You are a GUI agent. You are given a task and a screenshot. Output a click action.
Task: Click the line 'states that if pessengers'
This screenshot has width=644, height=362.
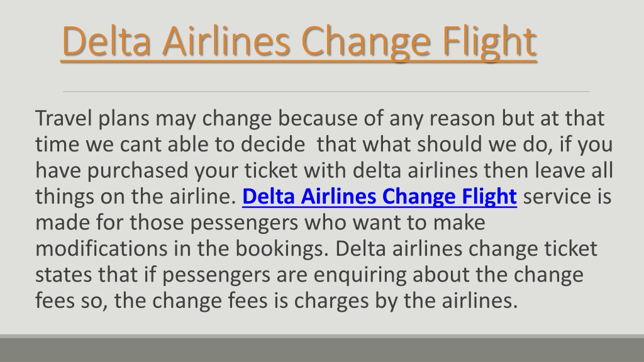pos(309,275)
